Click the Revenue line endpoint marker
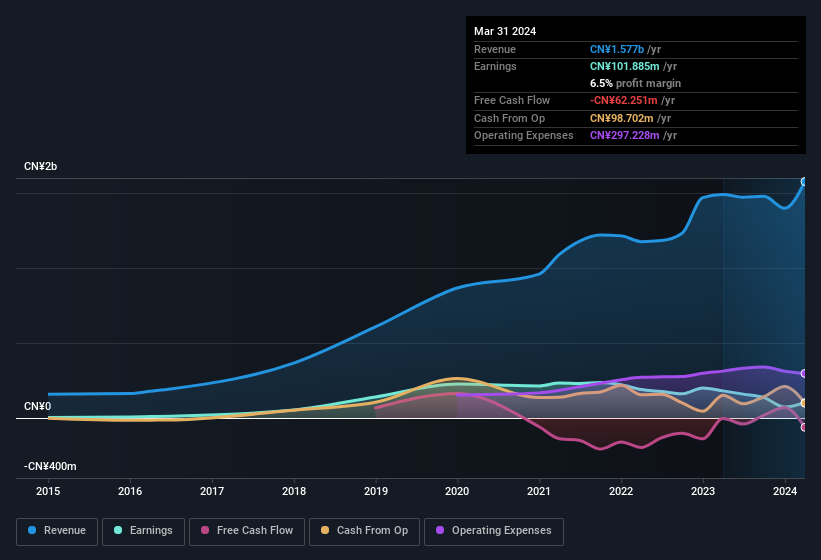Screen dimensions: 821x560 pos(804,182)
